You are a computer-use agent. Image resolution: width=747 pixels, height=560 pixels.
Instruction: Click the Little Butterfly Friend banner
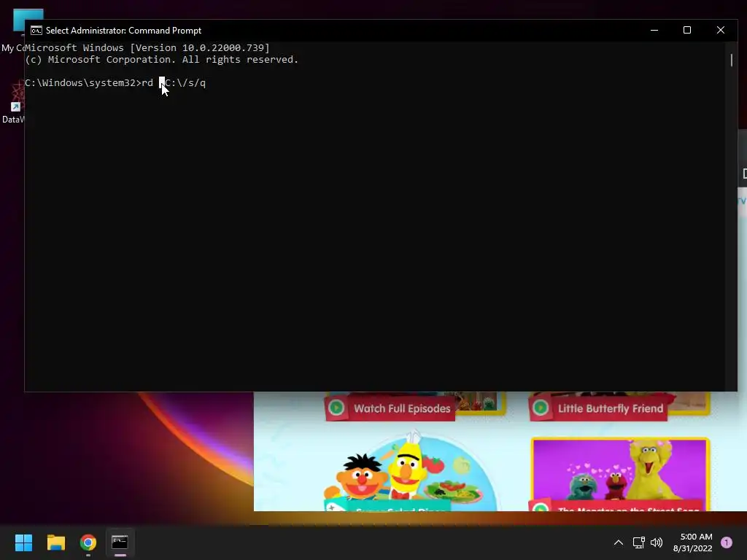click(x=598, y=408)
